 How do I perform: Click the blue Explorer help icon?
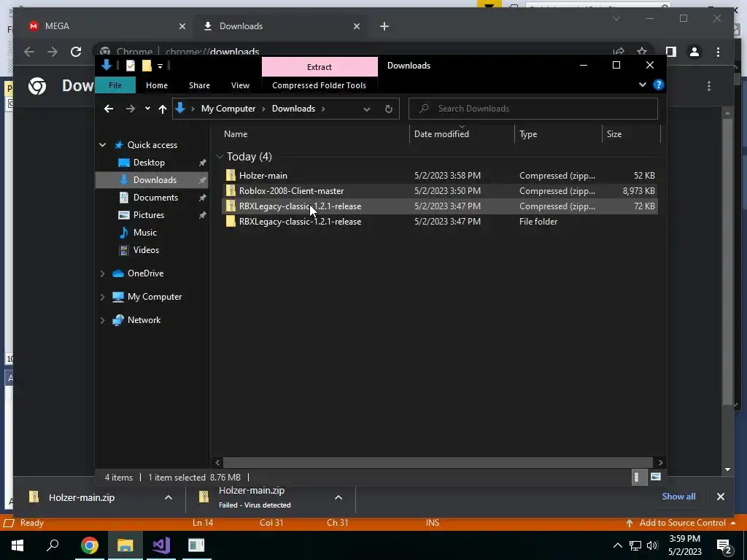point(659,85)
